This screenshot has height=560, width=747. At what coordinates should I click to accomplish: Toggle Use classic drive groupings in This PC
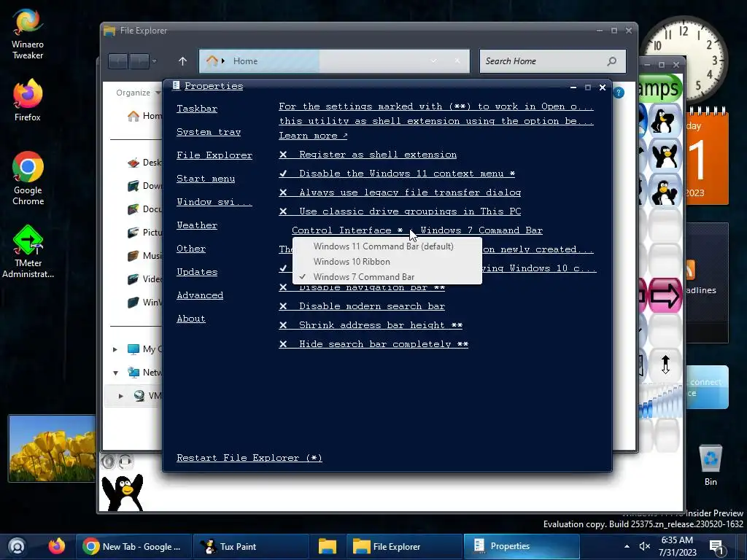pyautogui.click(x=400, y=211)
